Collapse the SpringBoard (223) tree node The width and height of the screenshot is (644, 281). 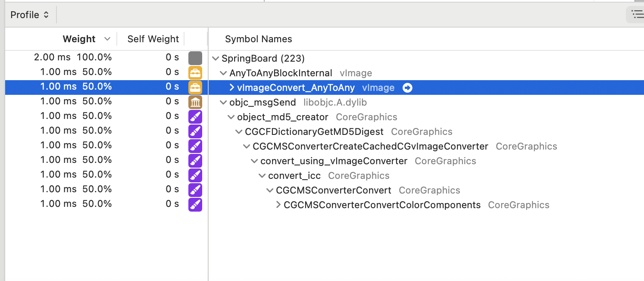point(216,59)
